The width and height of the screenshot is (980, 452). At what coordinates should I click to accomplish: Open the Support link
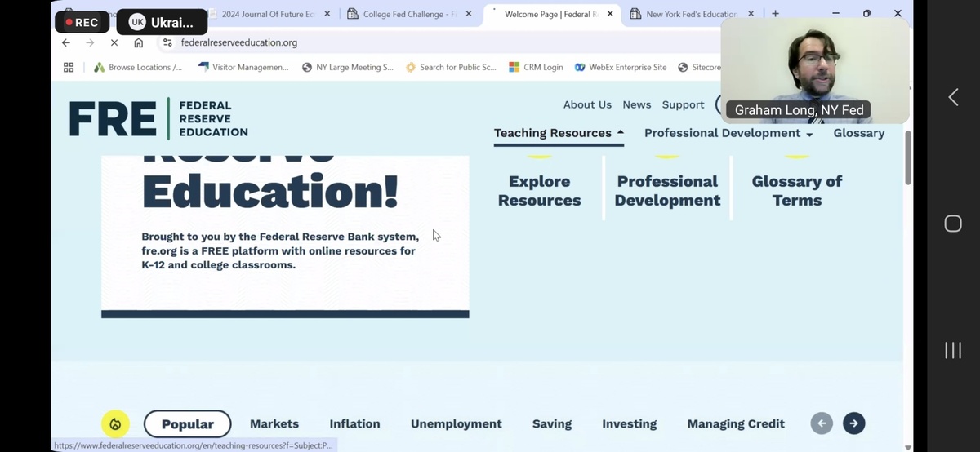683,104
